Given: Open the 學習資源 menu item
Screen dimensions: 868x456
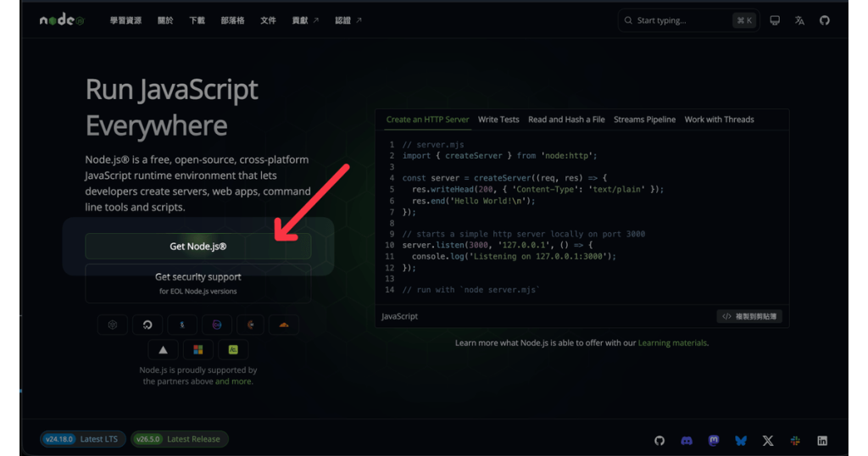Looking at the screenshot, I should coord(125,20).
